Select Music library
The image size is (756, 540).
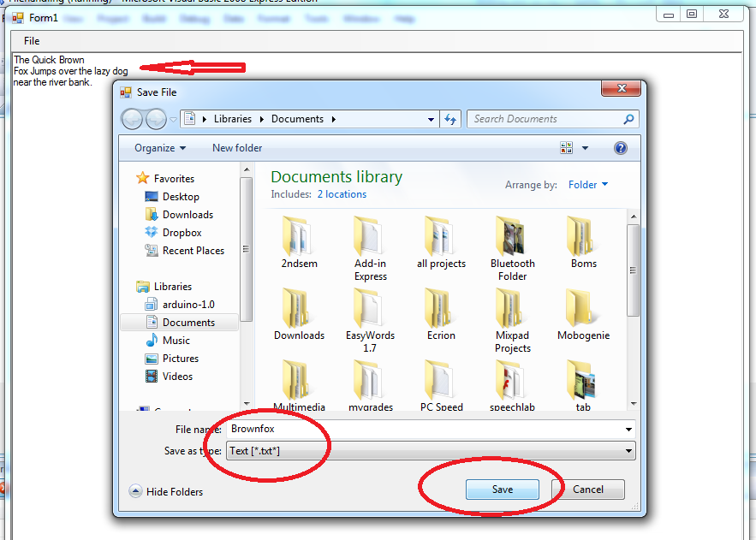click(167, 340)
